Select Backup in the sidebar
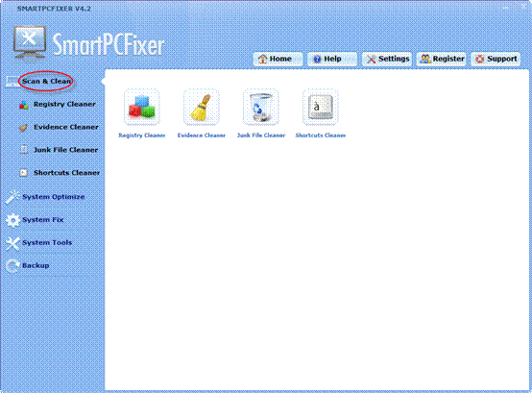 (36, 265)
